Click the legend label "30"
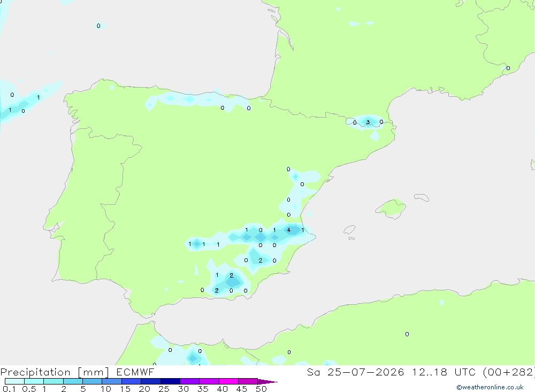This screenshot has height=392, width=535. pyautogui.click(x=184, y=389)
